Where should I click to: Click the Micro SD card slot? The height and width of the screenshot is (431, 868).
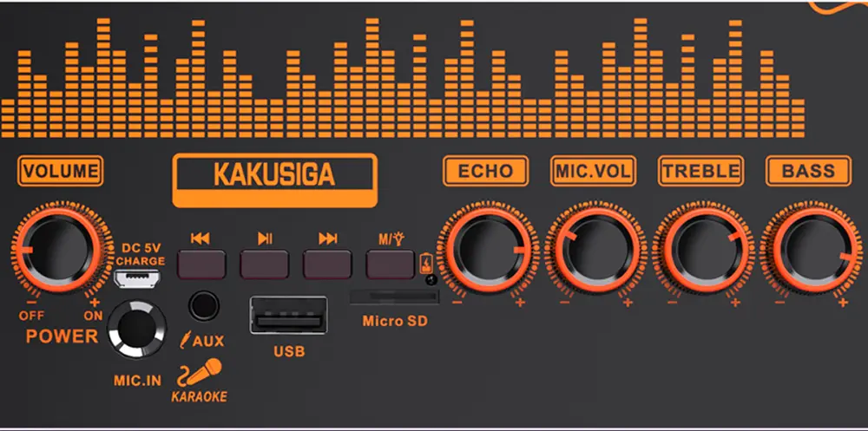pos(393,297)
